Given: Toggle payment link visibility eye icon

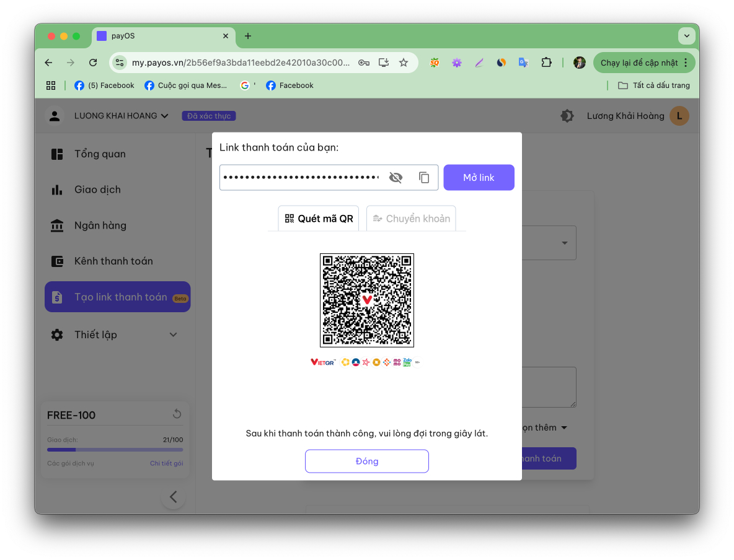Looking at the screenshot, I should [x=396, y=177].
